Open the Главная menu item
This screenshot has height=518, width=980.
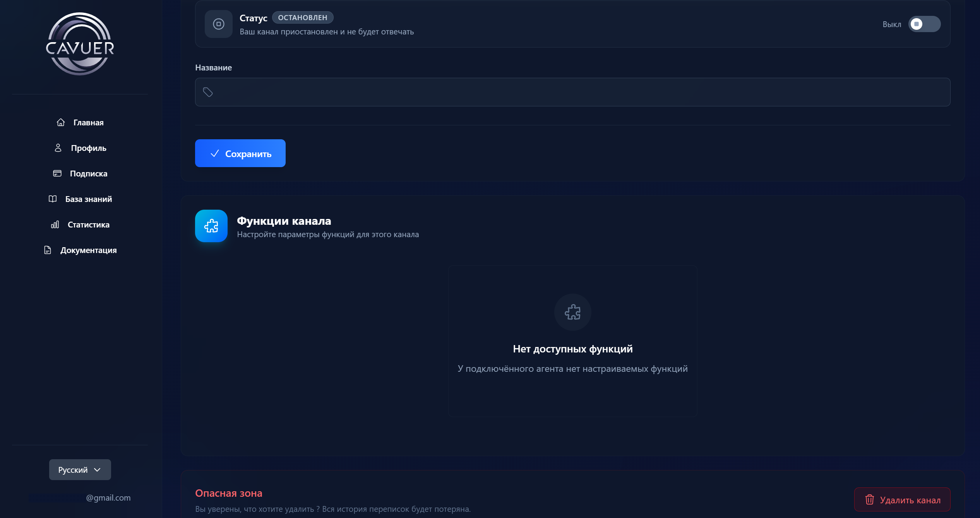pos(88,122)
